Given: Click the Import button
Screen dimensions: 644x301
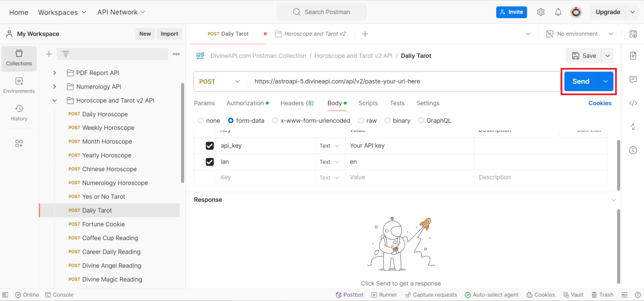Looking at the screenshot, I should tap(170, 34).
